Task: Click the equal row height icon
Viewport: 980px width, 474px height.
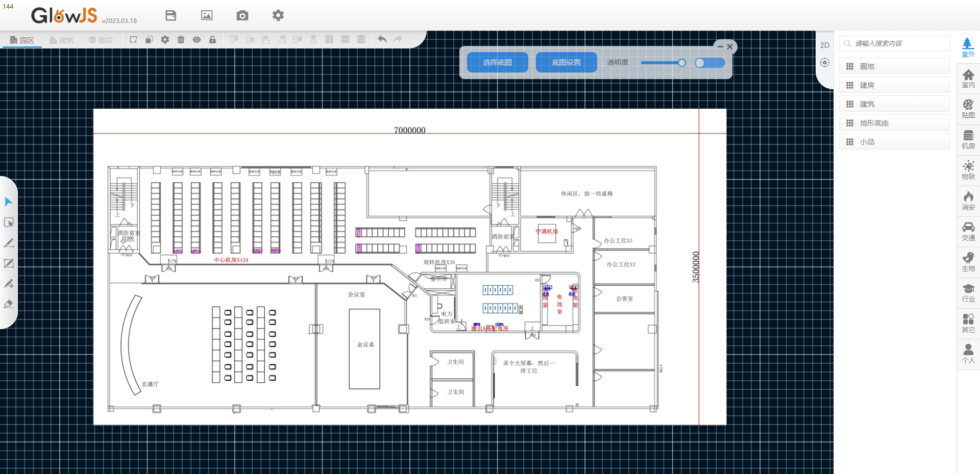Action: point(345,39)
